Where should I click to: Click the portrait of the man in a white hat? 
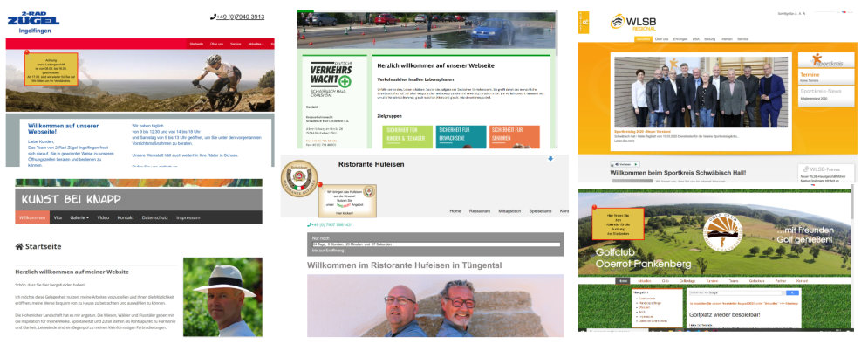pos(222,297)
